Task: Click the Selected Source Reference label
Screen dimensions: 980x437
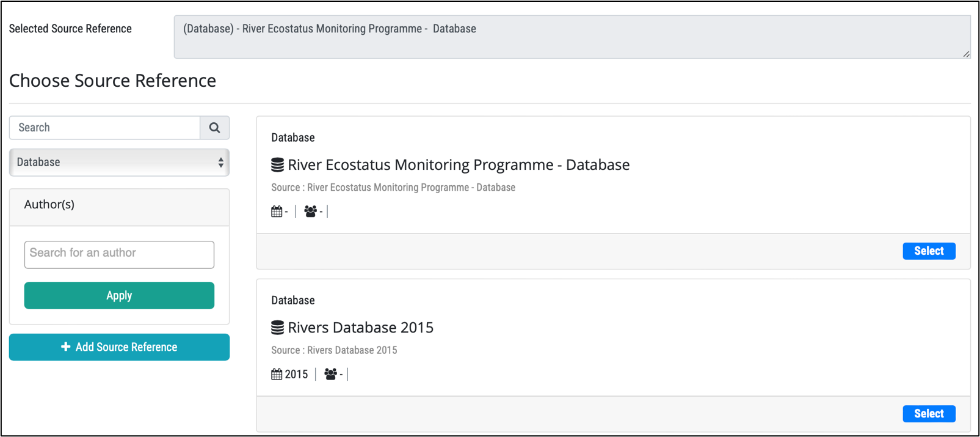Action: coord(70,29)
